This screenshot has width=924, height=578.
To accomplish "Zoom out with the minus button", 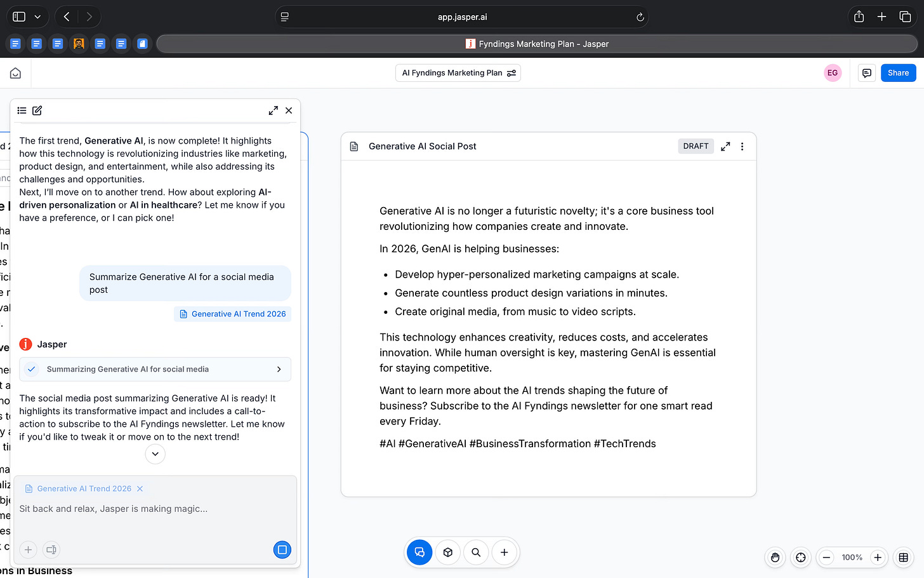I will [826, 558].
